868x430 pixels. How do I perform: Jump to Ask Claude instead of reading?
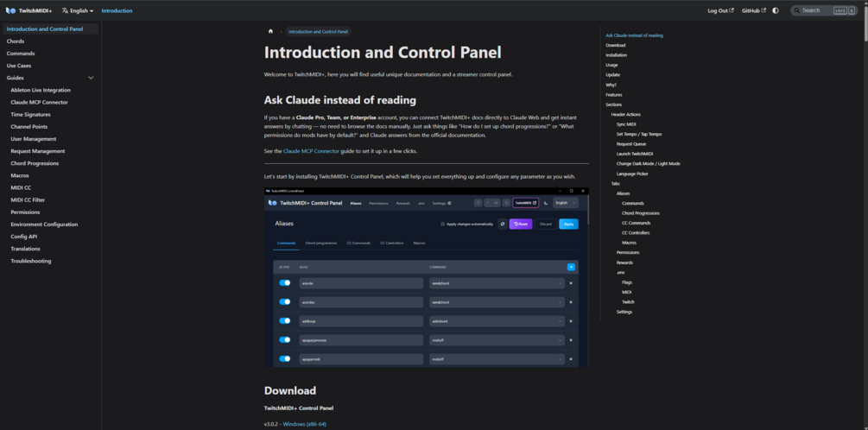click(635, 35)
